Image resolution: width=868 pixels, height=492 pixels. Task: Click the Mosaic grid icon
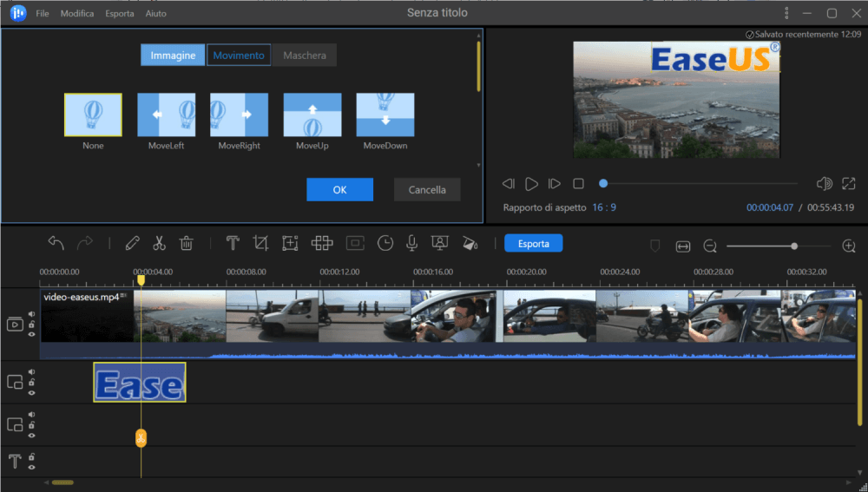[x=322, y=244]
